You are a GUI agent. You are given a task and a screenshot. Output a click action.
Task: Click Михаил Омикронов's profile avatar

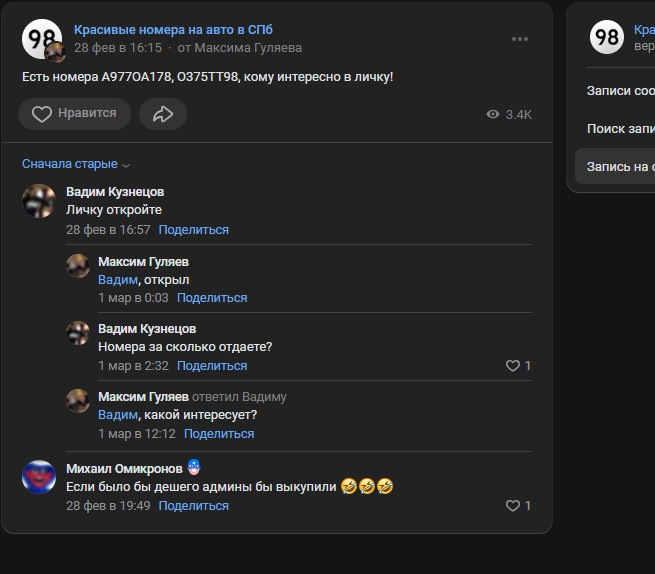point(39,477)
